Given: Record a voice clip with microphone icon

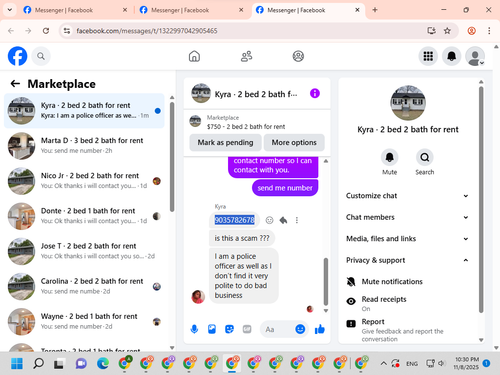Looking at the screenshot, I should click(x=194, y=329).
